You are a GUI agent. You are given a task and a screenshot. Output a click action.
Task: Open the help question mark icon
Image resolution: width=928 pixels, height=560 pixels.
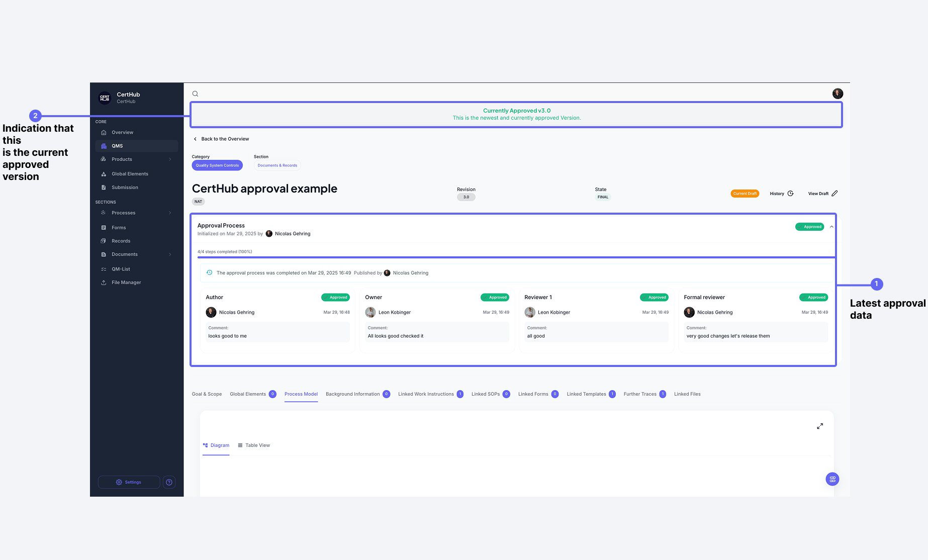tap(169, 482)
